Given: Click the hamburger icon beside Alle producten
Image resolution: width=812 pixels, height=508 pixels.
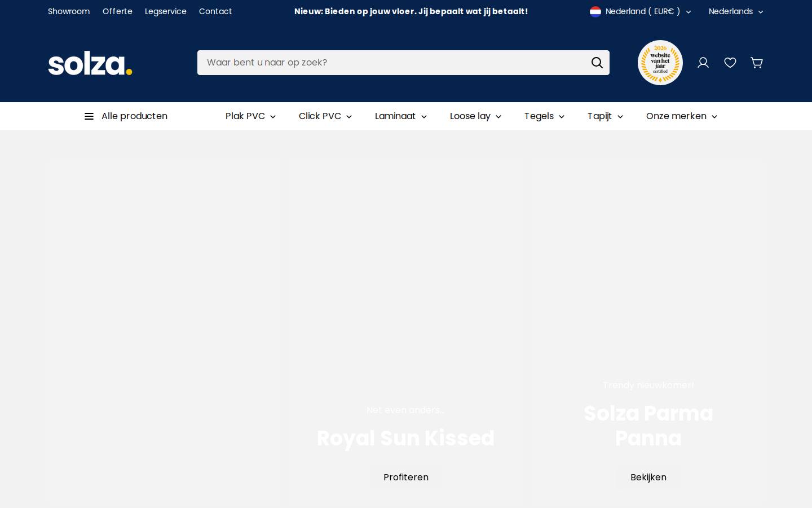Looking at the screenshot, I should click(89, 116).
